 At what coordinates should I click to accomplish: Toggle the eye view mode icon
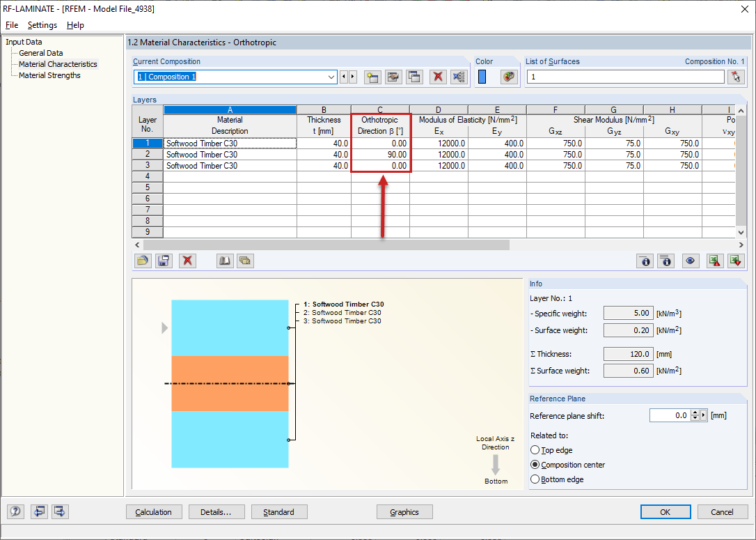pos(691,261)
